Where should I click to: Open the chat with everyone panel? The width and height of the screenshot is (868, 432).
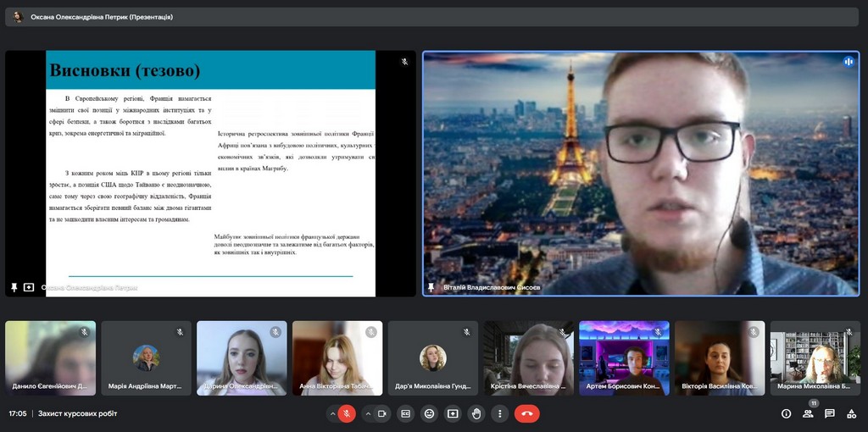[830, 413]
